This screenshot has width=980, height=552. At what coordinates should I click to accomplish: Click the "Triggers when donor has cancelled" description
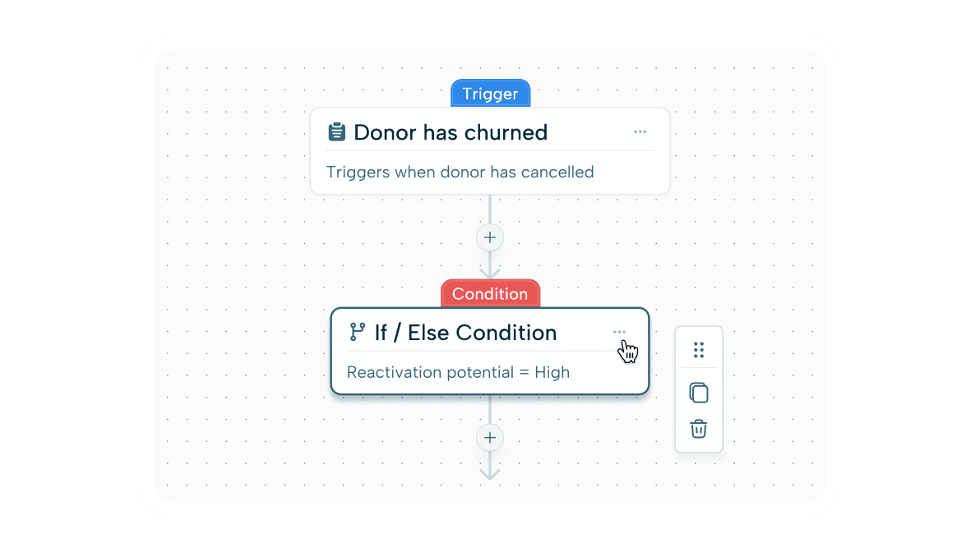(x=460, y=172)
